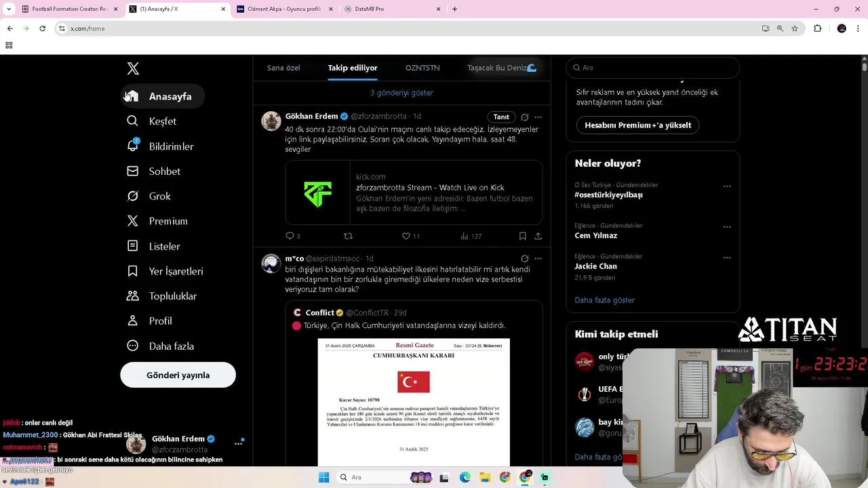
Task: Open more options on m*co post
Action: point(538,259)
